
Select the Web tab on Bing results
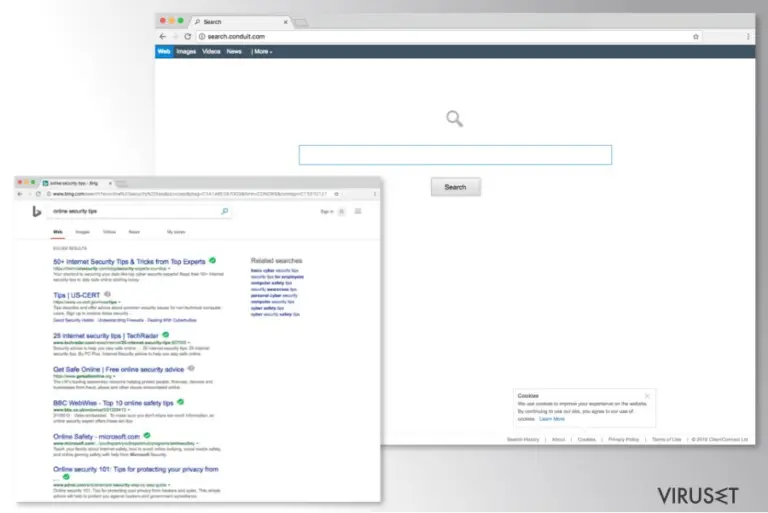pyautogui.click(x=58, y=232)
